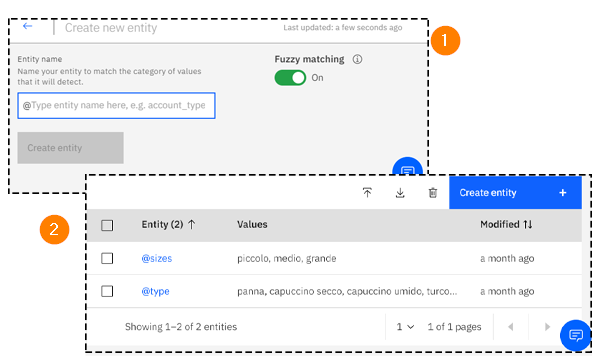The height and width of the screenshot is (364, 600).
Task: Check the select-all entities checkbox
Action: coord(107,225)
